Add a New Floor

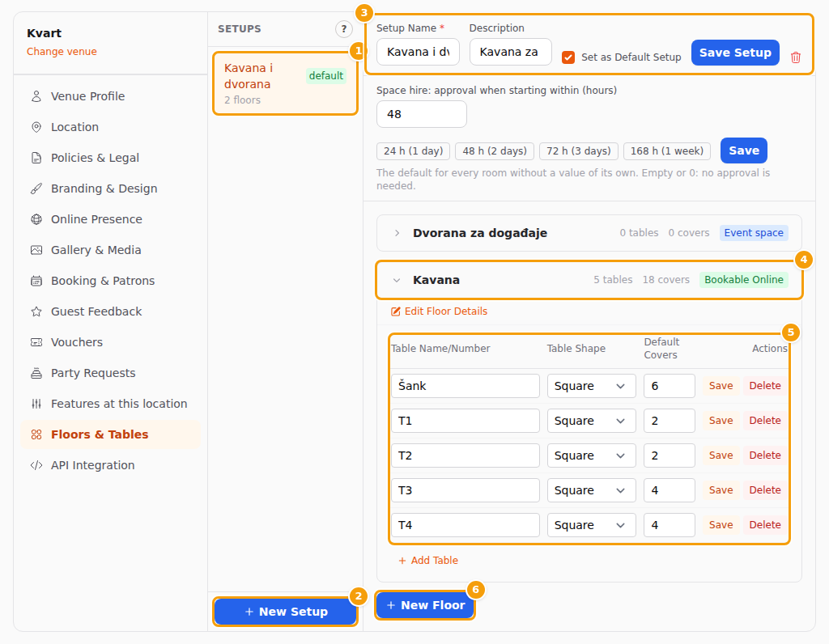425,605
